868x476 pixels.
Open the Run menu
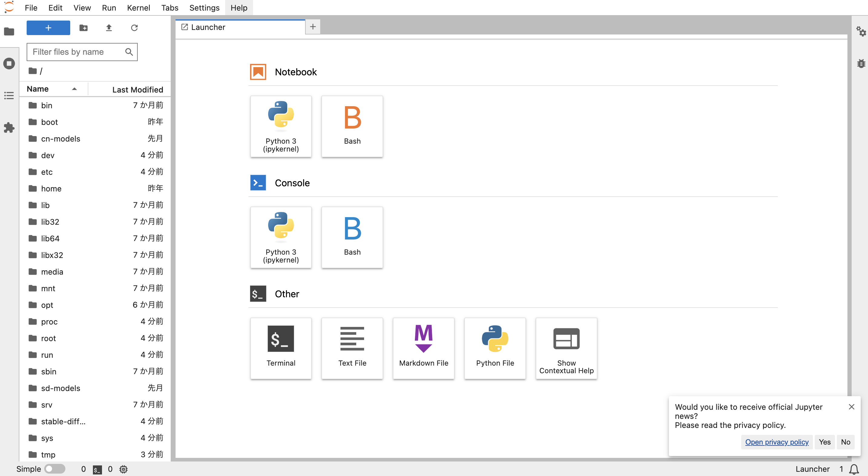(x=109, y=7)
